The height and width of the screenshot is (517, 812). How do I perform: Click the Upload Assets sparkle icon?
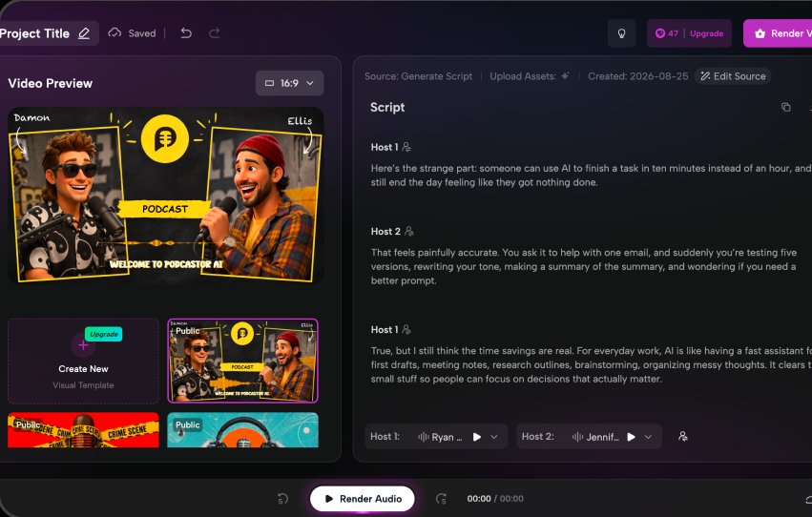tap(565, 76)
